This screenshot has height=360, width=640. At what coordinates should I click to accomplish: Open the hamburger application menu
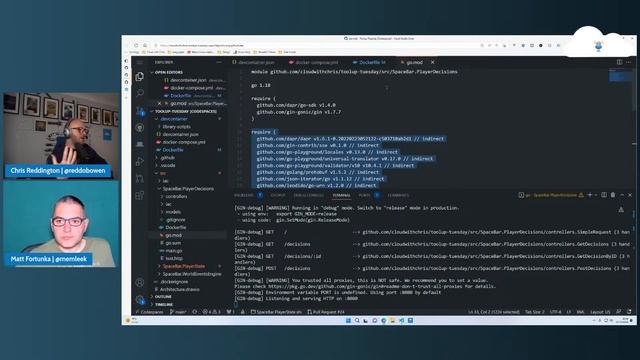click(140, 62)
